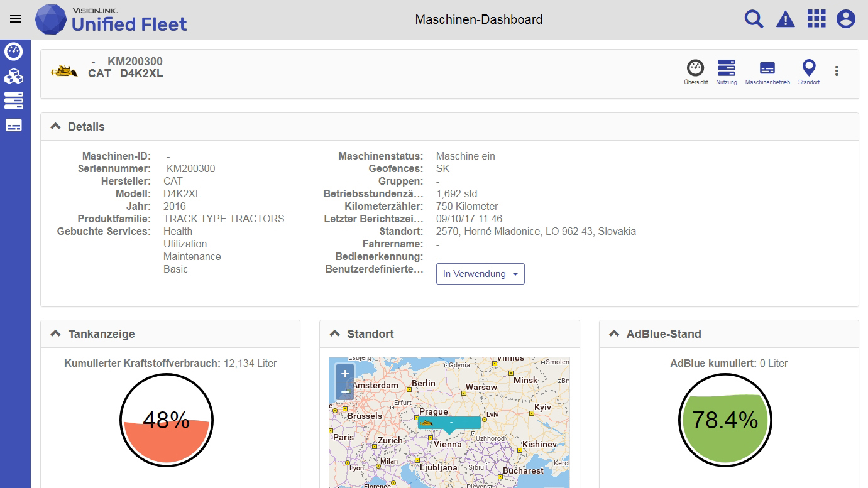The image size is (868, 488).
Task: Open the hamburger navigation menu
Action: (16, 19)
